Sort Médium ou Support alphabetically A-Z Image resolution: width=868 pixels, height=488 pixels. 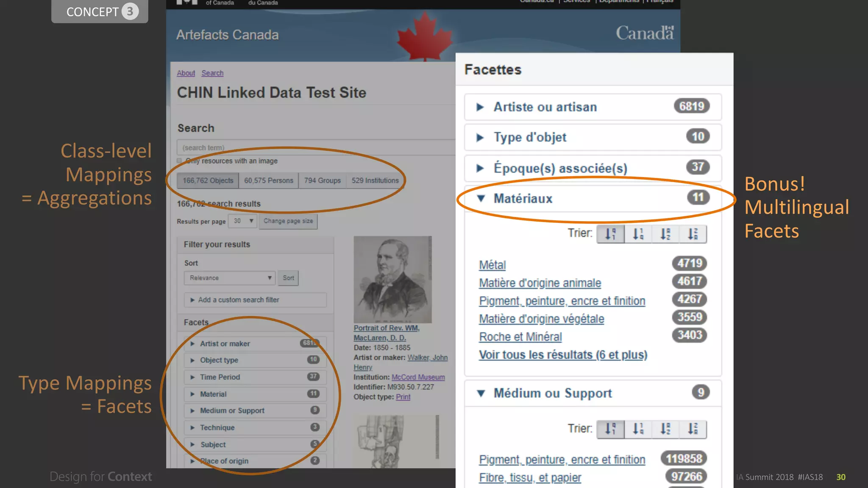point(665,429)
